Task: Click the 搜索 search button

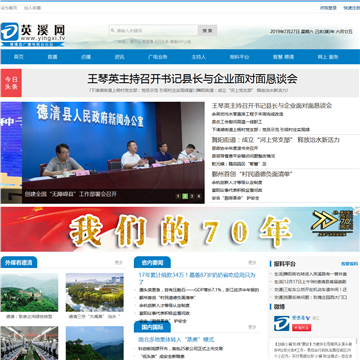Action: 207,30
